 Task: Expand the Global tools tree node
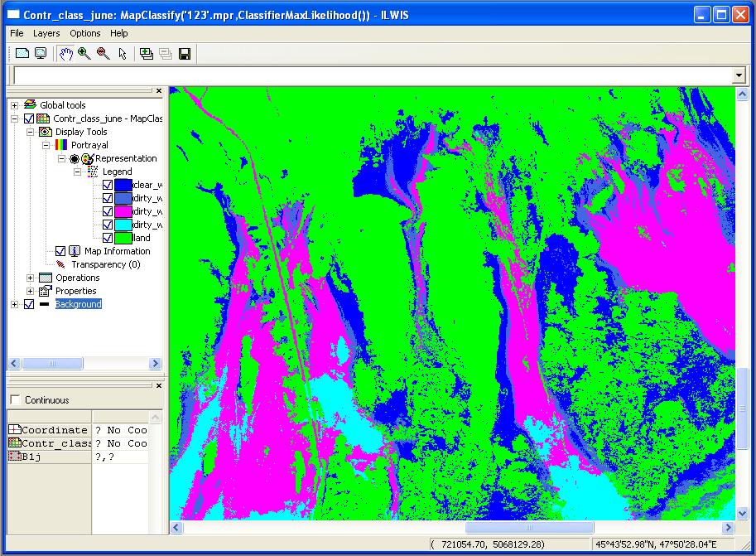click(14, 105)
